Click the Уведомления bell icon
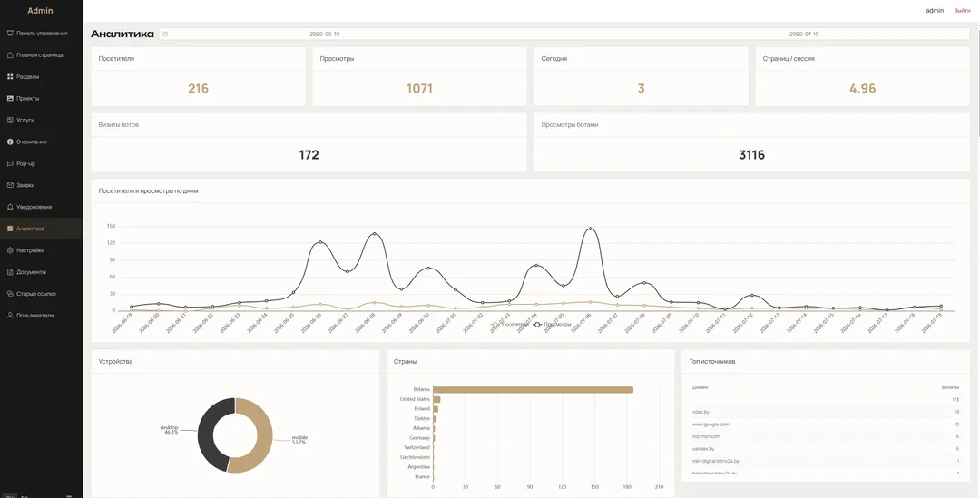The height and width of the screenshot is (498, 980). click(10, 207)
